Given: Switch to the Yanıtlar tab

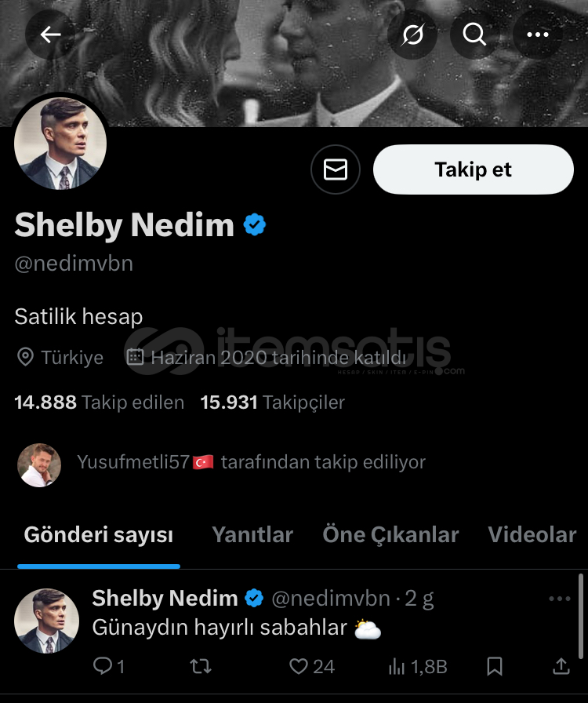Looking at the screenshot, I should pyautogui.click(x=252, y=535).
